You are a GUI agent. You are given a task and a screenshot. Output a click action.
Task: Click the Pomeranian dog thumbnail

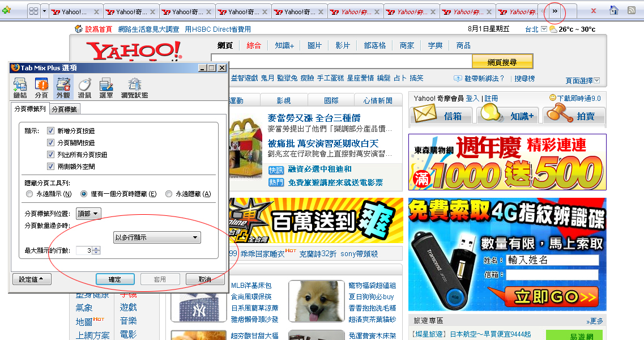point(316,301)
